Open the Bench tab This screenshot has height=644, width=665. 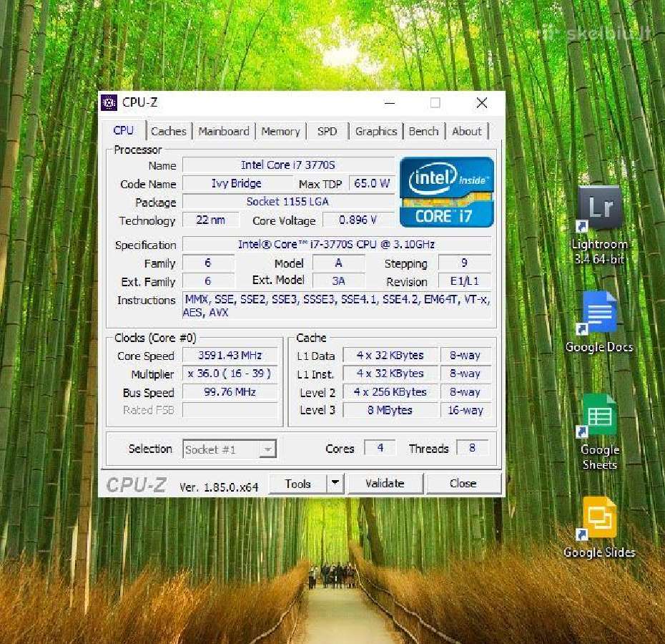(423, 131)
